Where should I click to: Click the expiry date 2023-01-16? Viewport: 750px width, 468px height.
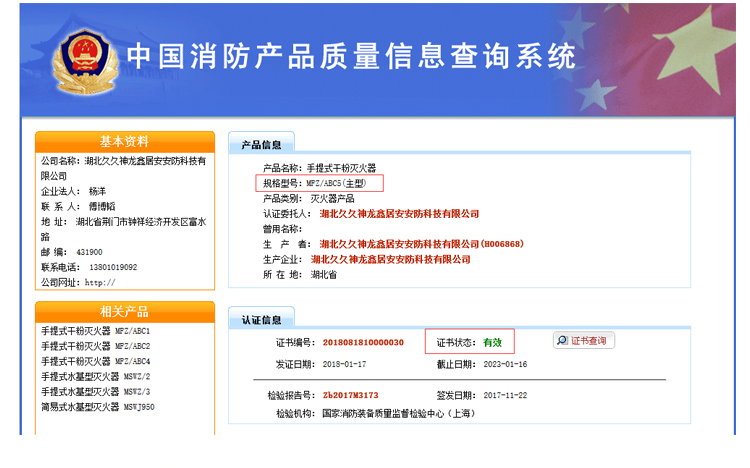505,364
